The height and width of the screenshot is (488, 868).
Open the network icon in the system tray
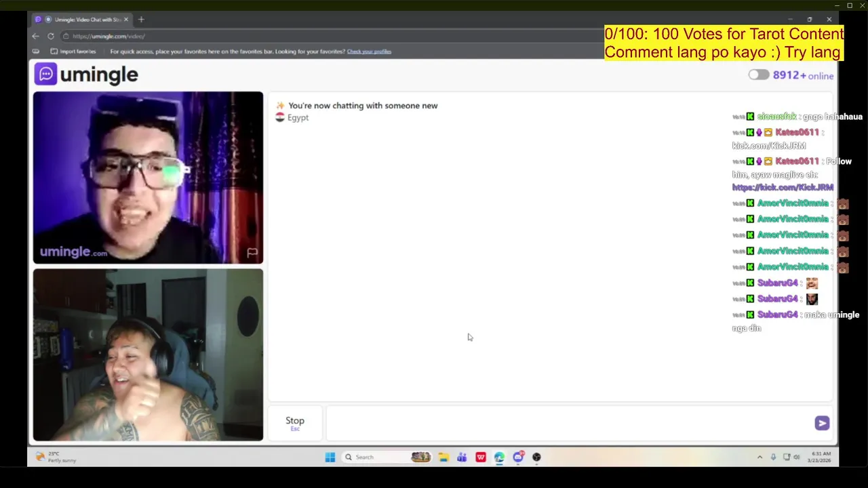coord(787,457)
